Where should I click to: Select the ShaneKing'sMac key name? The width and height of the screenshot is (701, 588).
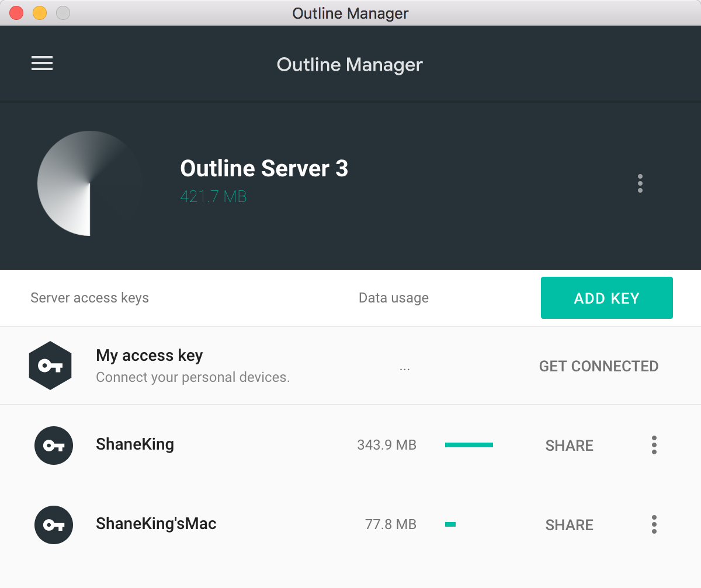click(156, 523)
